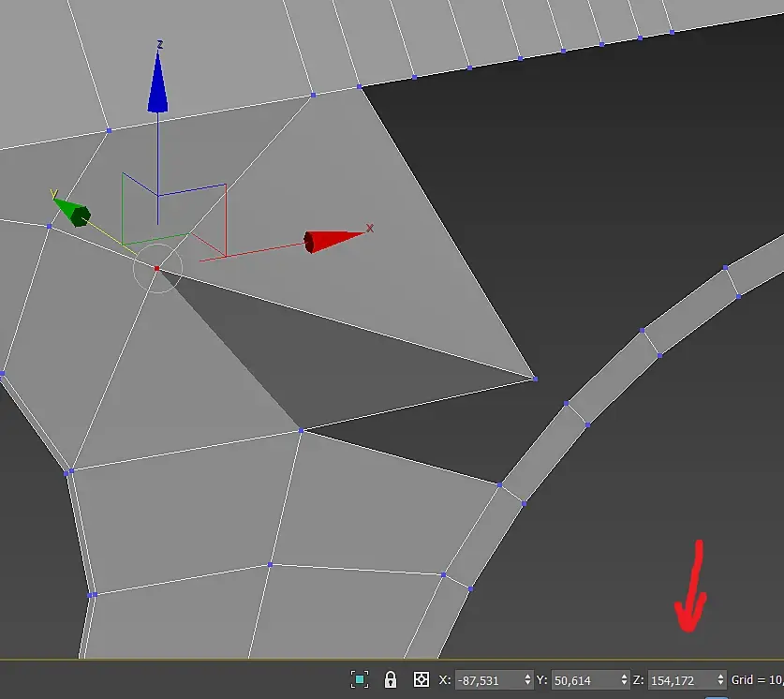Click the Grid value readout in status bar
The width and height of the screenshot is (784, 699).
click(757, 679)
